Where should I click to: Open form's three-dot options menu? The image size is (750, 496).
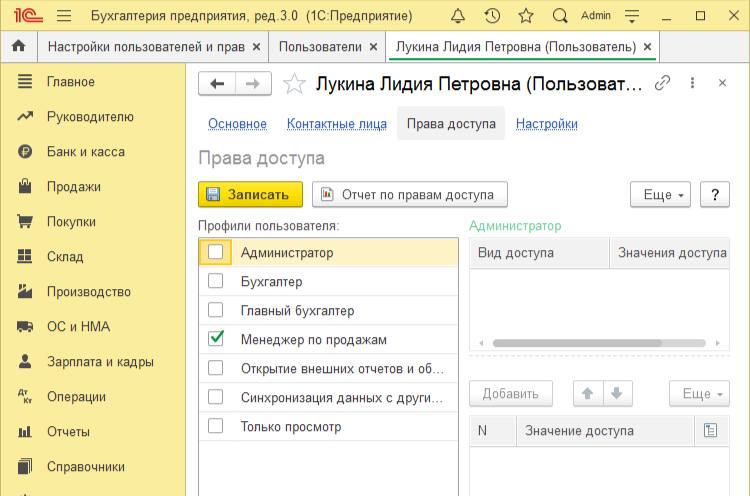coord(692,83)
